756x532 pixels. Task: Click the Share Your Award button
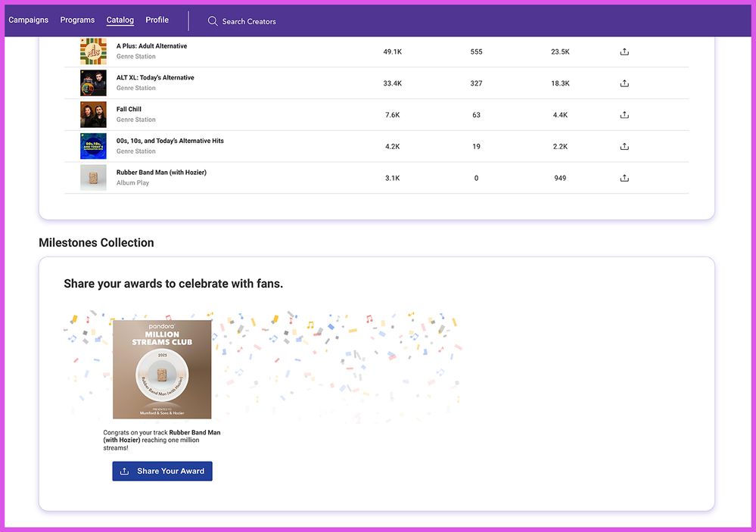tap(163, 471)
